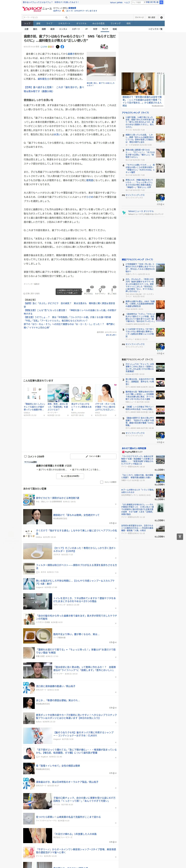Open ヘルプ link in top bar

[127, 2]
